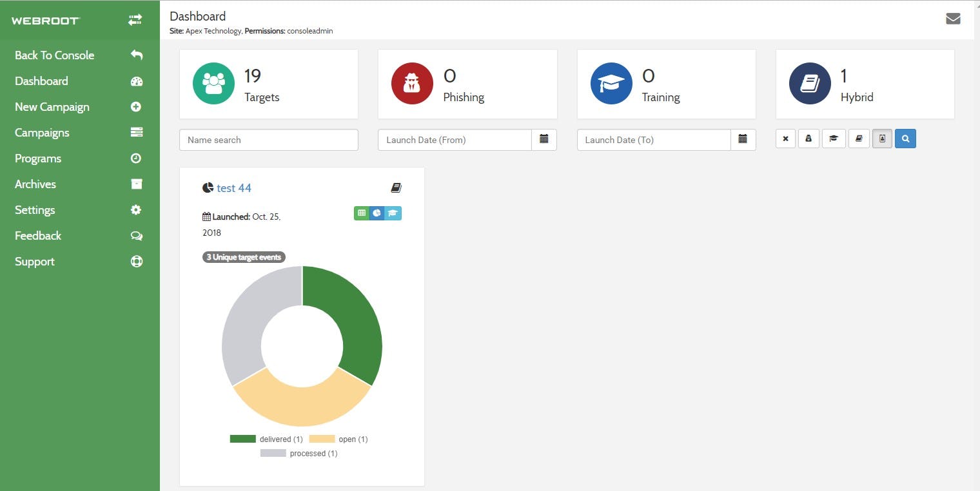Toggle the training cap icon on test 44 card
The image size is (980, 491).
click(393, 213)
